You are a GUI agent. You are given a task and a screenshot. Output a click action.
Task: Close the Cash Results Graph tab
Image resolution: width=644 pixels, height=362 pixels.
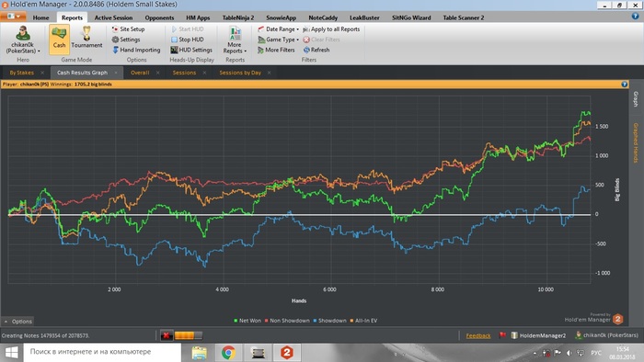[116, 73]
